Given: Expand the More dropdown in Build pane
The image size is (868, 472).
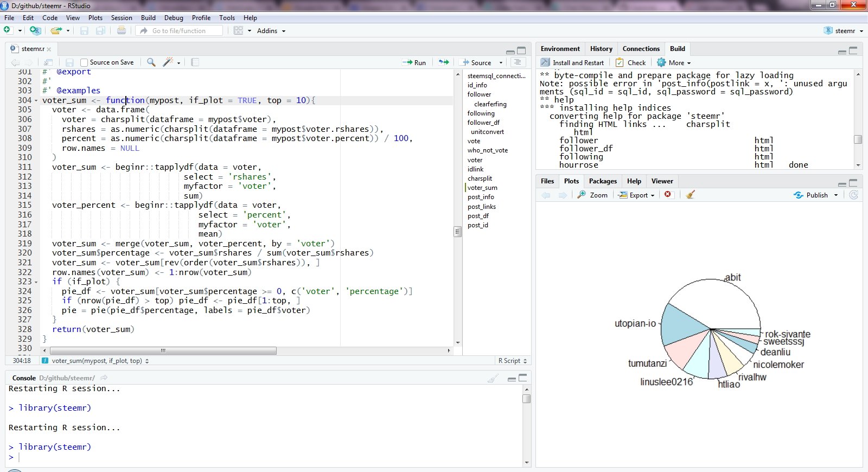Looking at the screenshot, I should point(674,62).
